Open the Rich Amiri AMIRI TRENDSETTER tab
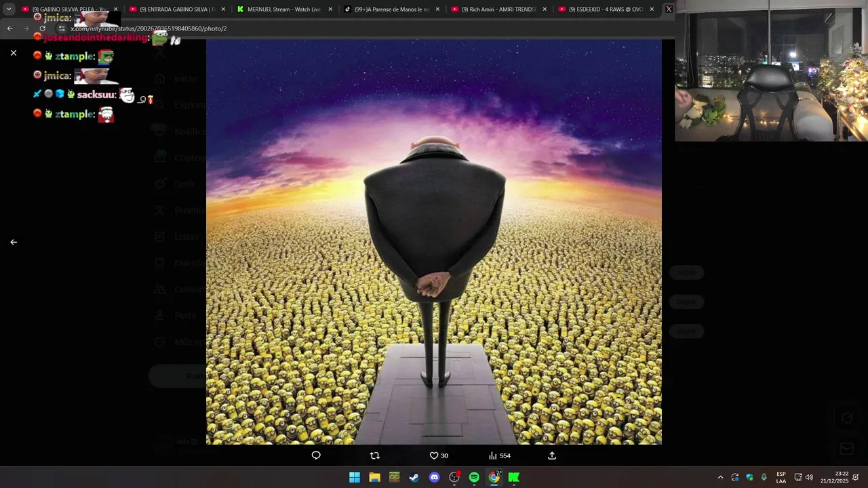868x488 pixels. point(498,9)
